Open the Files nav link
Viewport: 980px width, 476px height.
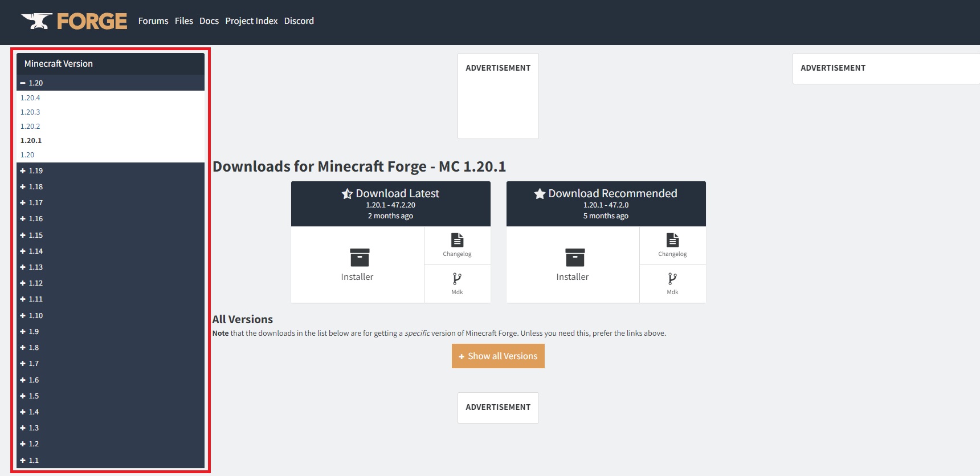point(184,21)
